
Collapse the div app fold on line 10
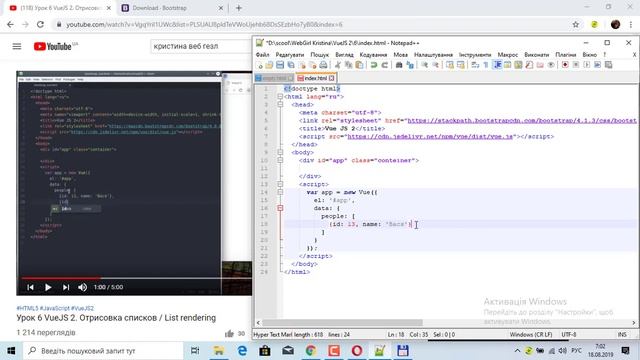280,160
